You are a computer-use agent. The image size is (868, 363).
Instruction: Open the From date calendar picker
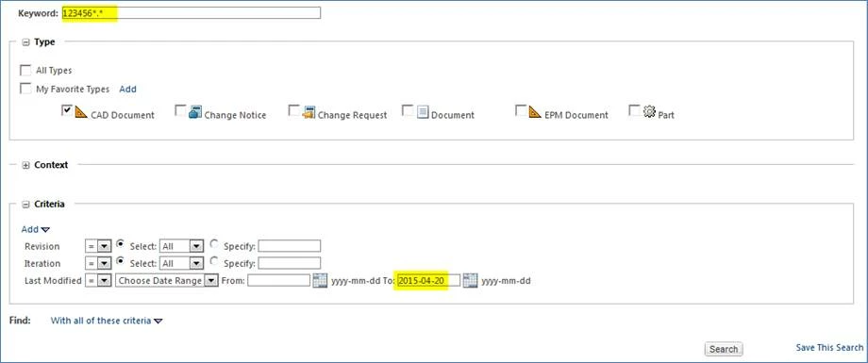[x=320, y=281]
